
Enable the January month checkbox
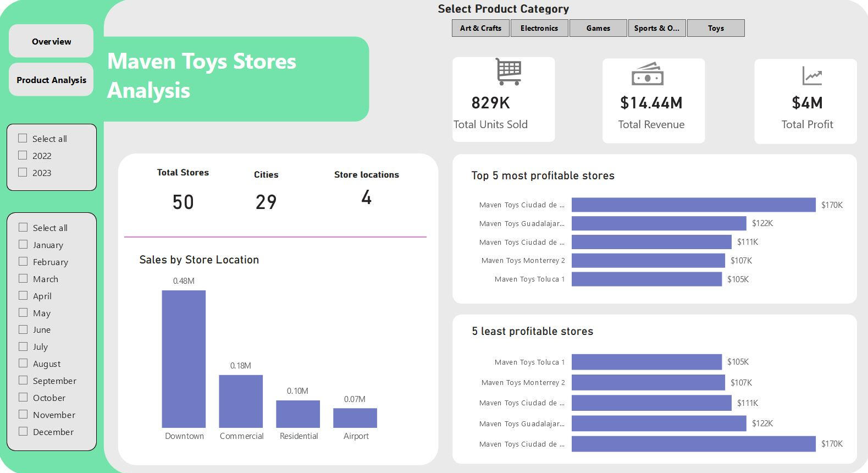coord(23,245)
